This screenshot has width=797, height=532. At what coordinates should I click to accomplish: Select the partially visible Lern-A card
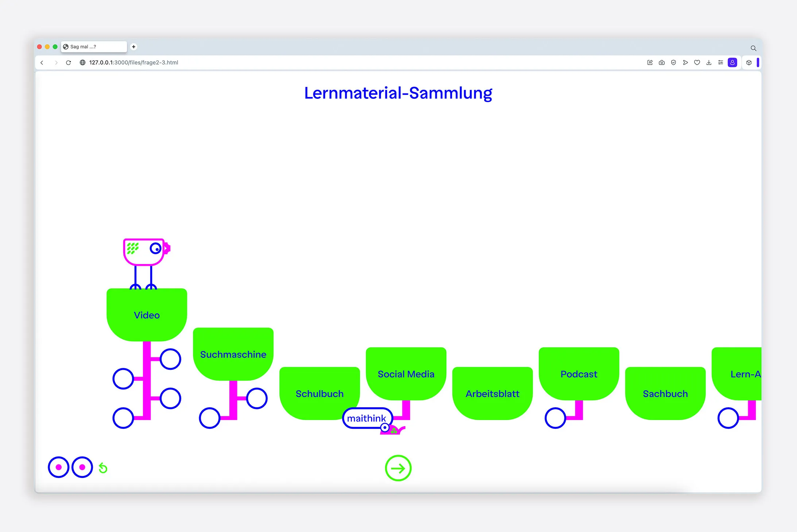(736, 374)
